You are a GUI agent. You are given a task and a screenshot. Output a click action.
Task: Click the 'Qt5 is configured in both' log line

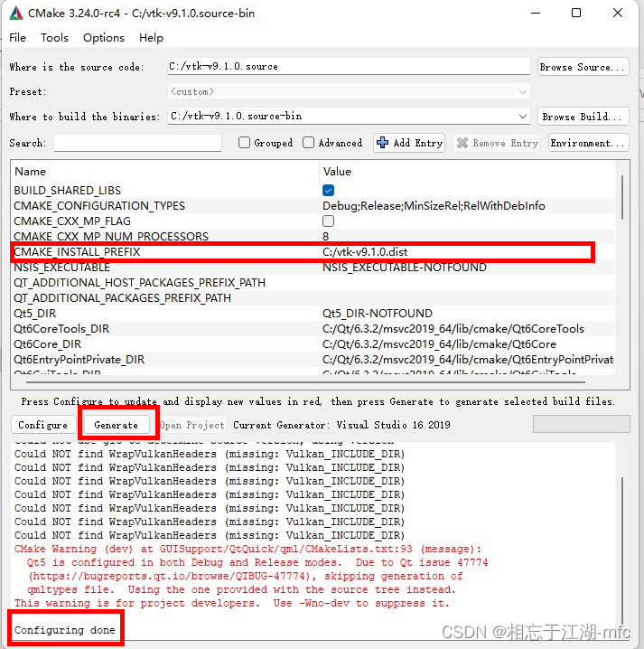pyautogui.click(x=257, y=562)
